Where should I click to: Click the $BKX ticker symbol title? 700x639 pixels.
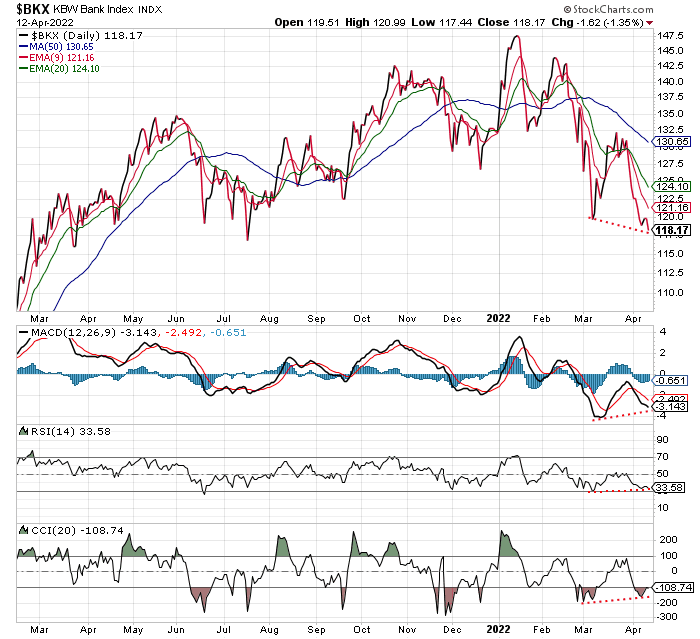point(33,9)
